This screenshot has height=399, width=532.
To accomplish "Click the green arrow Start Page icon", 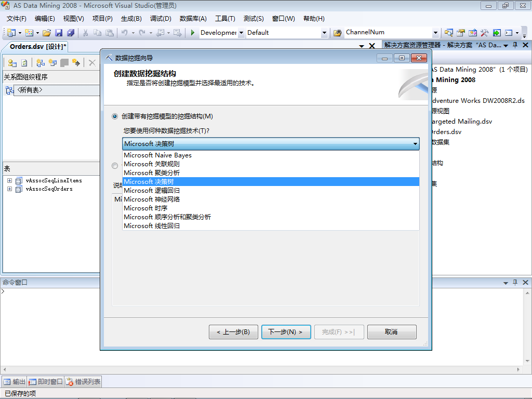I will click(496, 33).
